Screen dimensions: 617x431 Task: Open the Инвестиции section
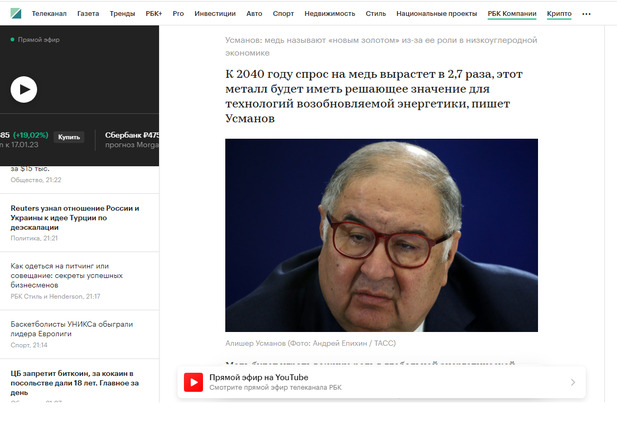215,13
